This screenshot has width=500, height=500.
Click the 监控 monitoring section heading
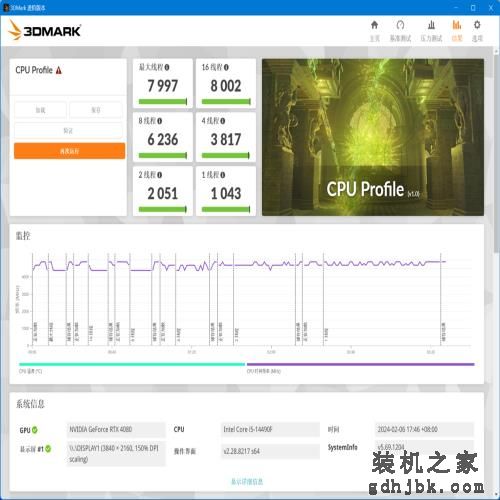23,236
